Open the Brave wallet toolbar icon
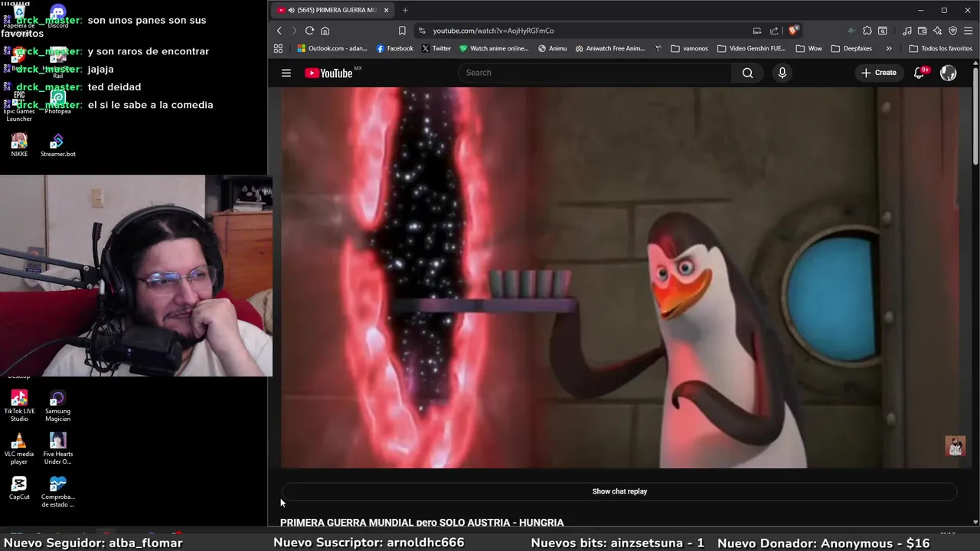 click(923, 31)
